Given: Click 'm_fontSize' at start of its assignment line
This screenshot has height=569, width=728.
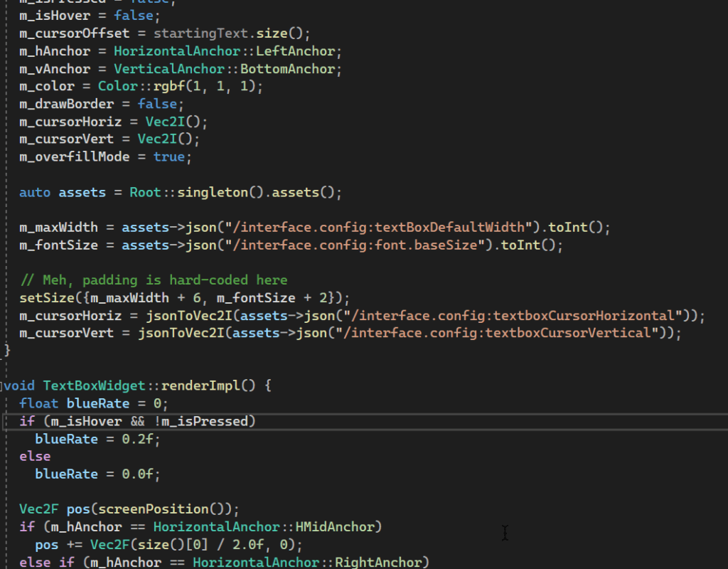Looking at the screenshot, I should [58, 245].
